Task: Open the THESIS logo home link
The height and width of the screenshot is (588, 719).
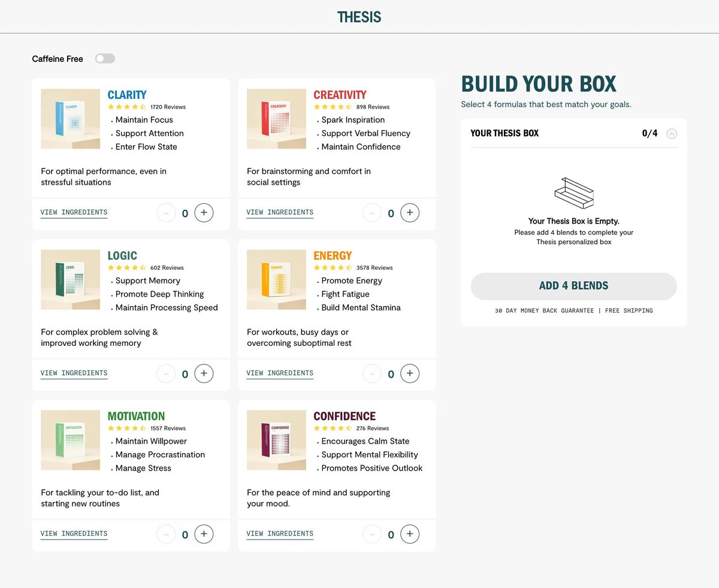Action: (359, 17)
